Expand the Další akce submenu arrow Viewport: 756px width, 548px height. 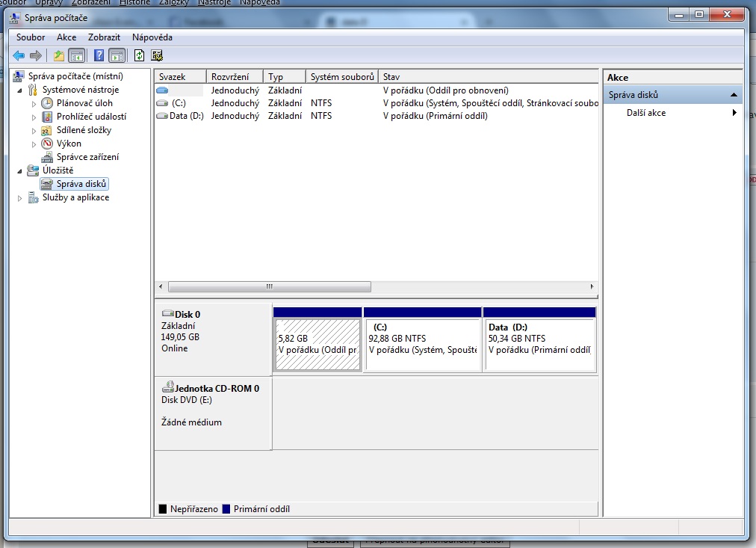tap(734, 113)
